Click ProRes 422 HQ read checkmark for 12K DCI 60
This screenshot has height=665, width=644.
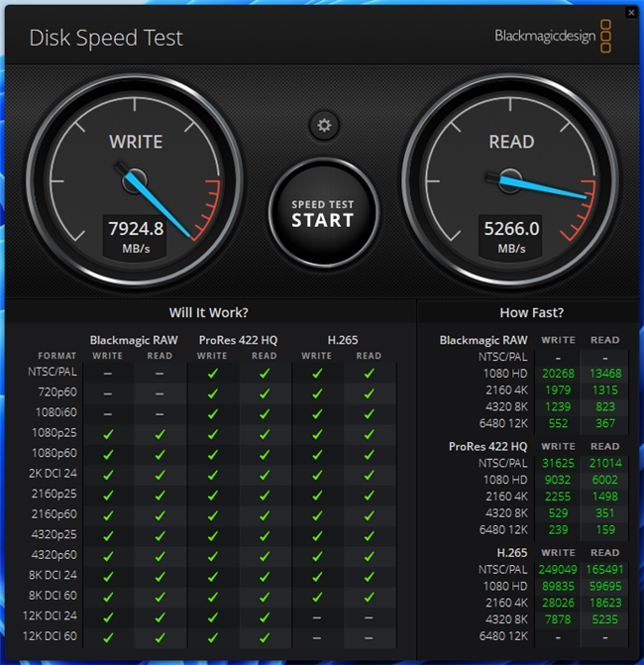click(x=265, y=637)
